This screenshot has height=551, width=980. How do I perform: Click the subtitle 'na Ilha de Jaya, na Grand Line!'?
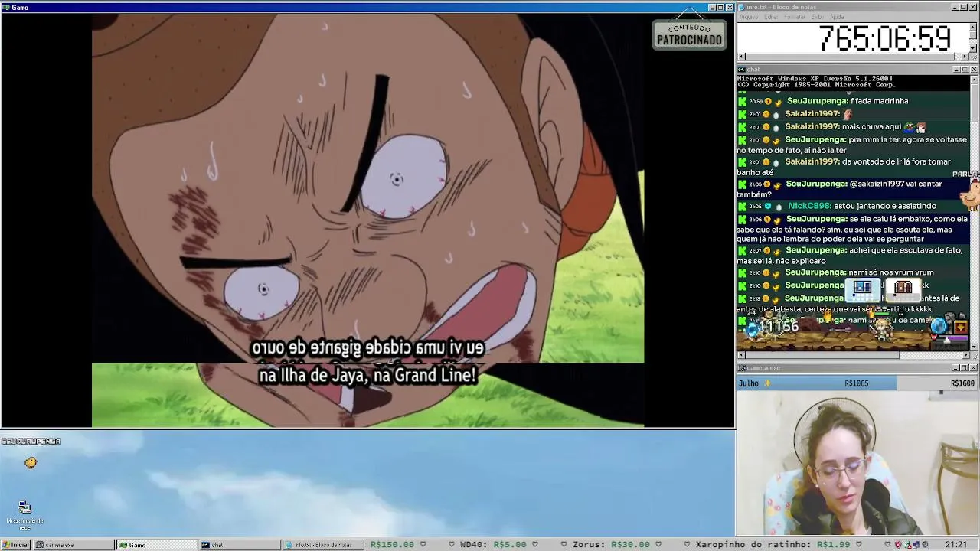pyautogui.click(x=367, y=376)
